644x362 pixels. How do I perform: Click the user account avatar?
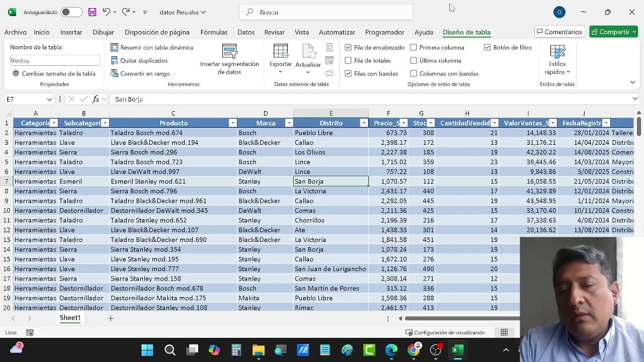click(559, 12)
